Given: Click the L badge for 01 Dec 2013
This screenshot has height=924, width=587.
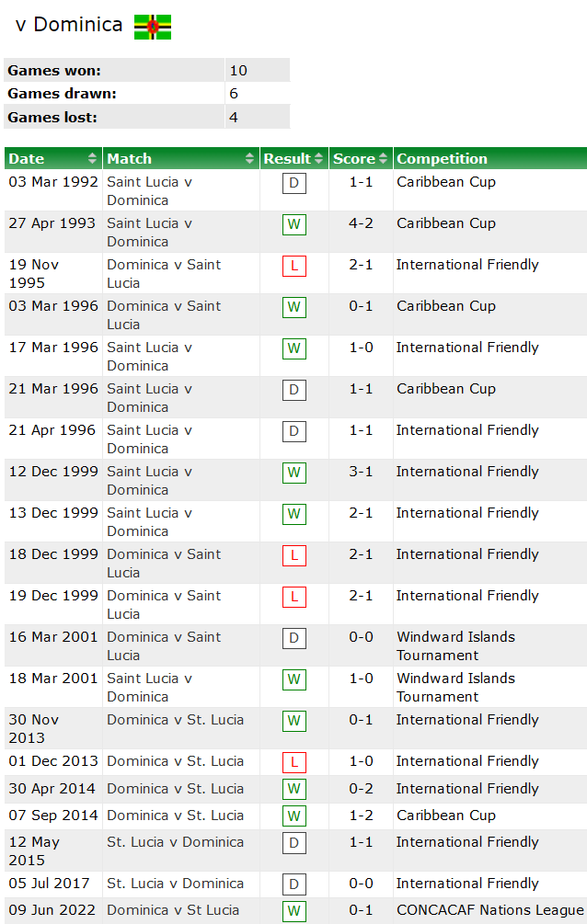Looking at the screenshot, I should click(293, 762).
